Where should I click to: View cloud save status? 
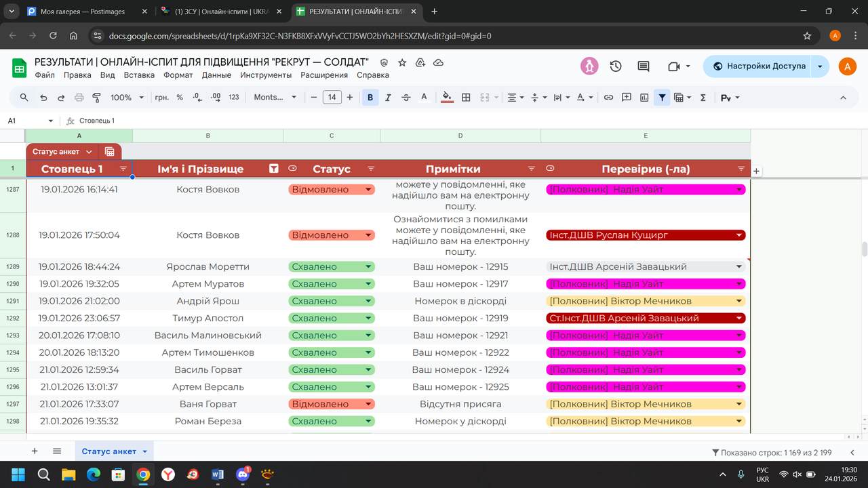click(438, 62)
